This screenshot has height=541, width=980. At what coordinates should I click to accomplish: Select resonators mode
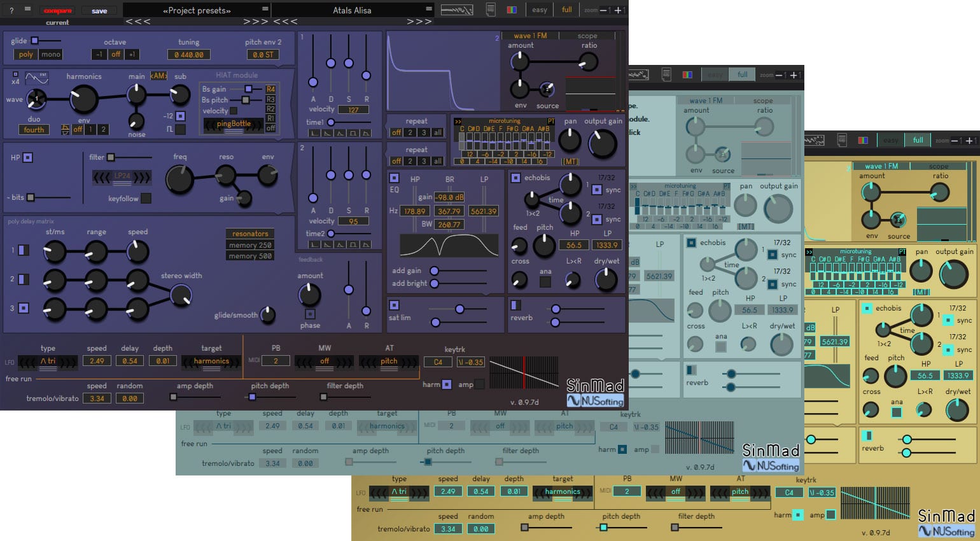click(x=249, y=233)
